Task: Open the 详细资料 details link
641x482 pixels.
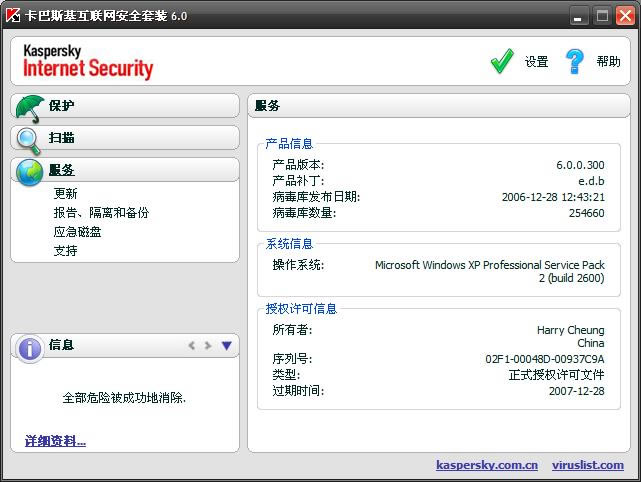Action: [x=55, y=441]
